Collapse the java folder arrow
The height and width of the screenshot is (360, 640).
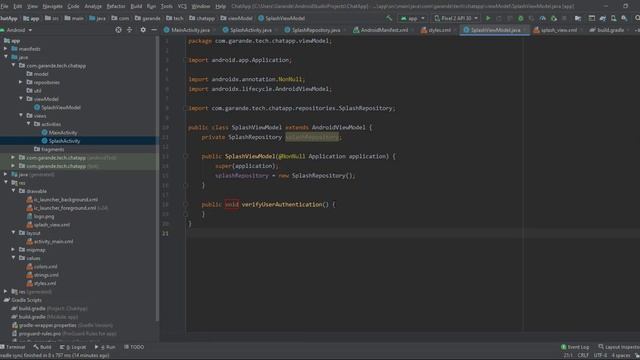[x=6, y=57]
